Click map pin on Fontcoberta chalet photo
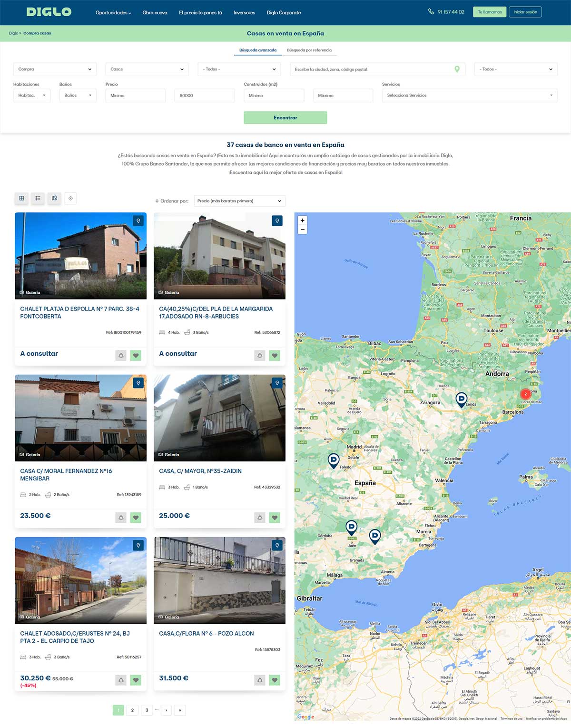The image size is (571, 728). pos(138,221)
